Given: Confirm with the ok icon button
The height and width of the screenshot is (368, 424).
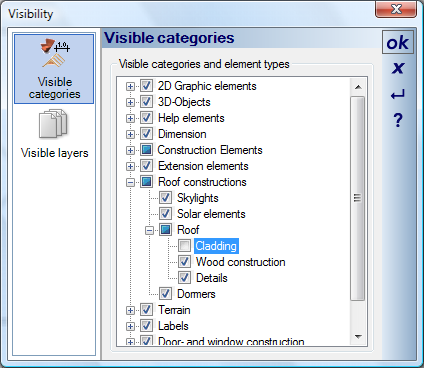Looking at the screenshot, I should (398, 42).
